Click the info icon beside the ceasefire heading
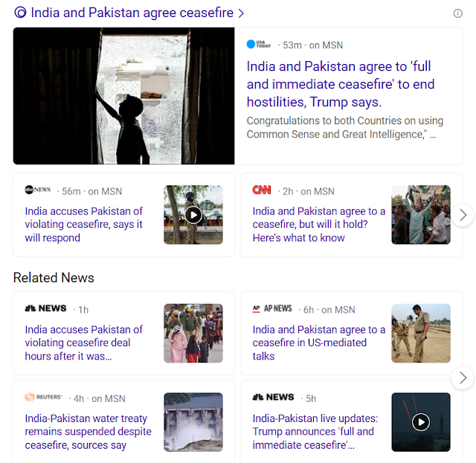476x463 pixels. pos(458,13)
